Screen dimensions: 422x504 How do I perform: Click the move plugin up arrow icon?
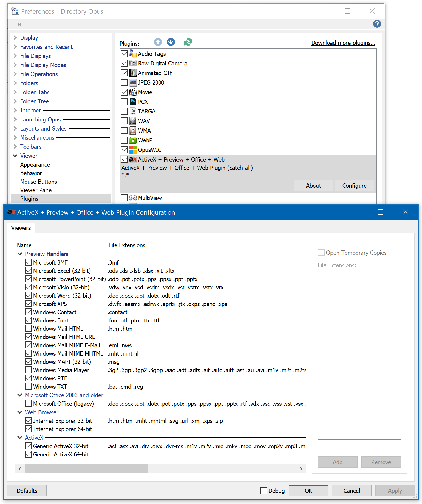(x=158, y=42)
